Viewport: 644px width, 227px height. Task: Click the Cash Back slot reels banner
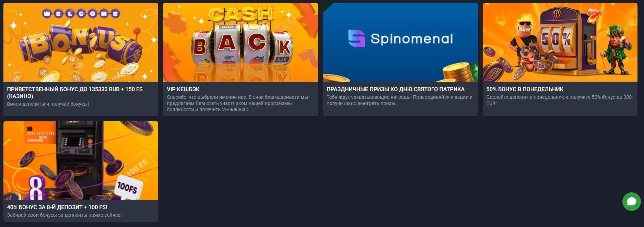[x=241, y=42]
